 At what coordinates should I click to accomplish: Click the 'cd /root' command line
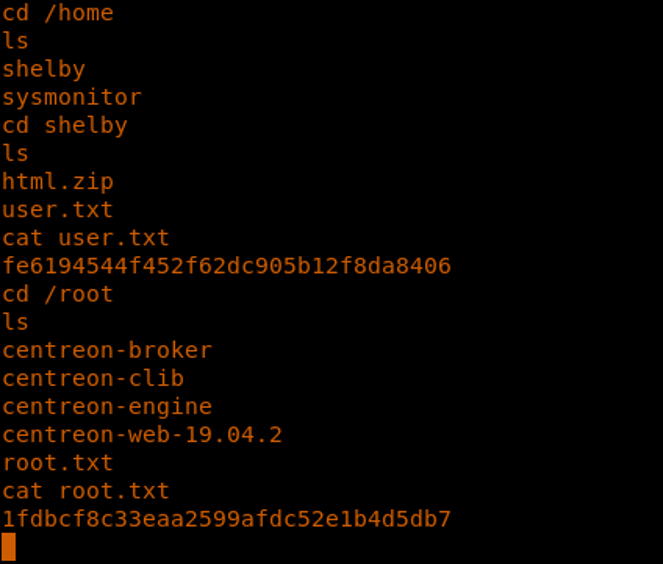(57, 294)
